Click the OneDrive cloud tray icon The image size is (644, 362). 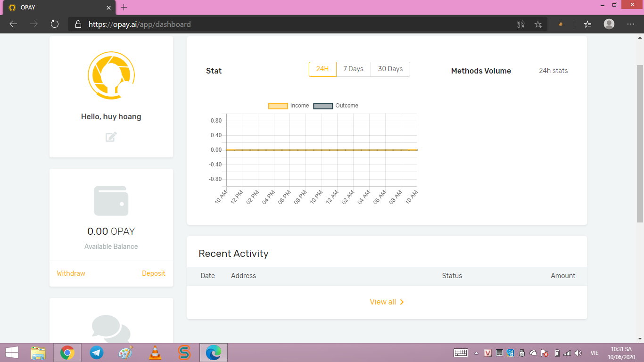533,353
